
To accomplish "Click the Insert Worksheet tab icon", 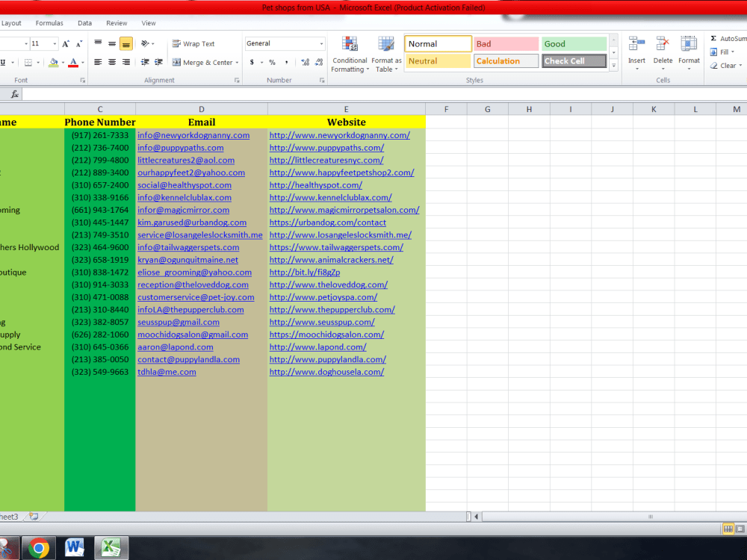I will (34, 516).
